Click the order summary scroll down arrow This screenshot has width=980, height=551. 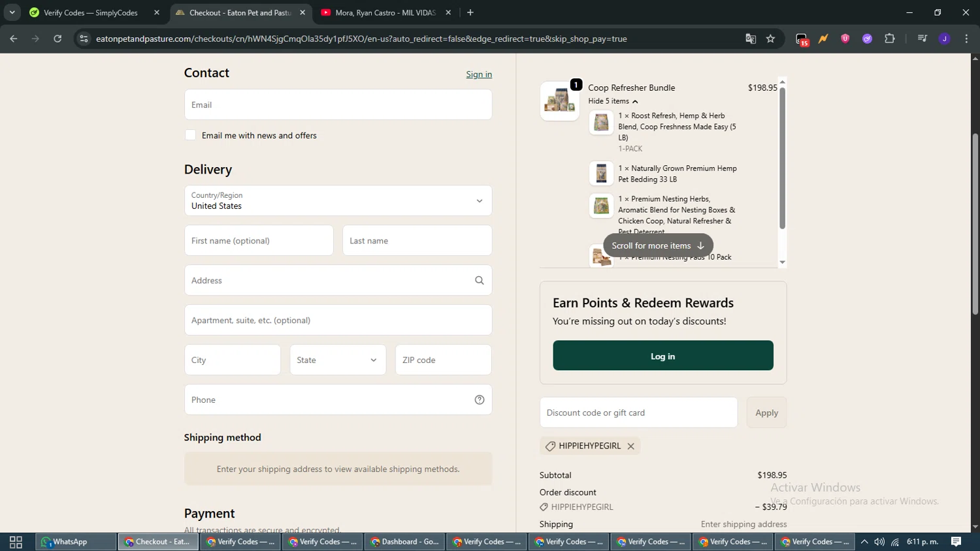(x=782, y=262)
